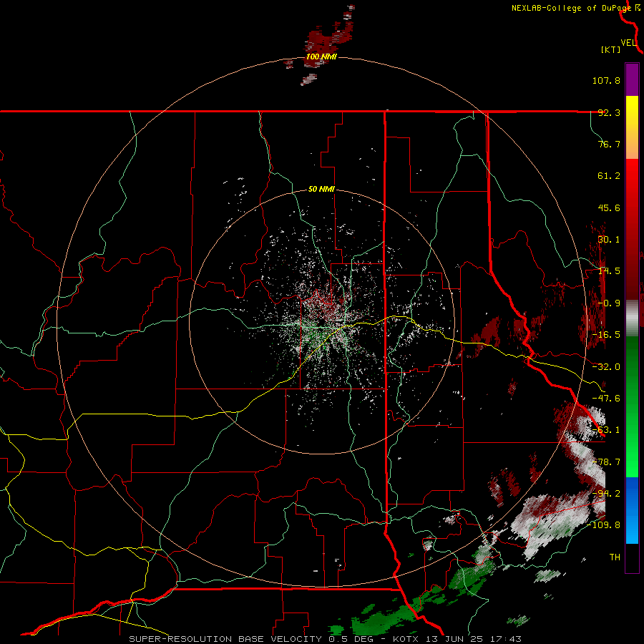Screen dimensions: 644x644
Task: Click the -63.1 value on the velocity scale
Action: click(x=606, y=430)
